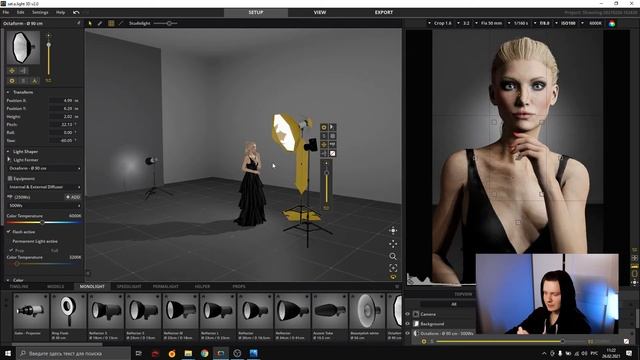Click the pin icon in Octaform panel header
The image size is (640, 360).
coord(78,24)
